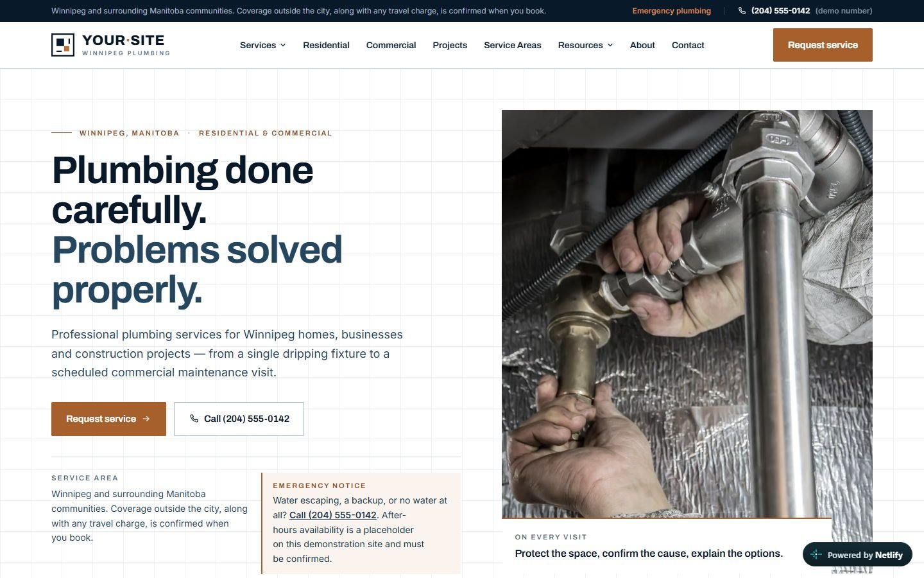Click the 'Plumbing done carefully.' headline

182,190
